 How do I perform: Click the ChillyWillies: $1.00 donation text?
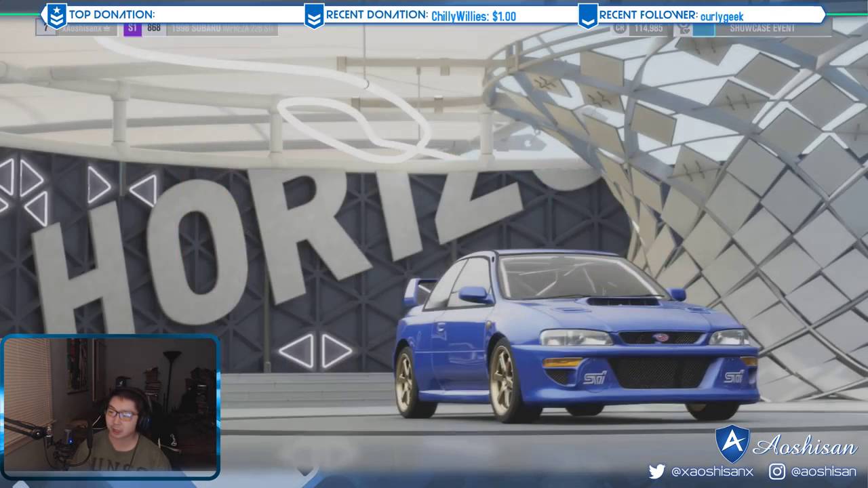click(473, 16)
